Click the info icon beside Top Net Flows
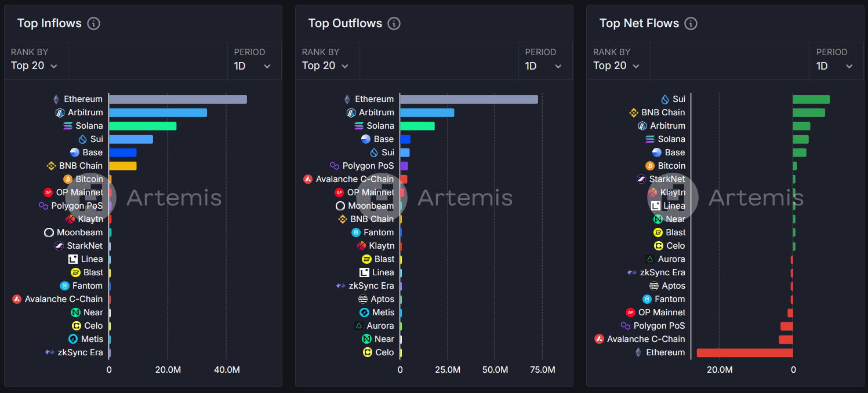This screenshot has height=393, width=868. (x=691, y=23)
